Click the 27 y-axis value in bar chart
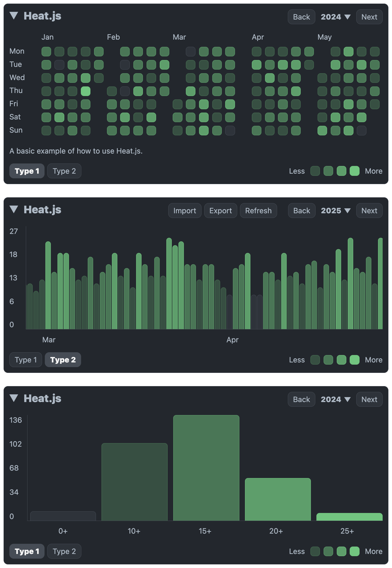This screenshot has height=568, width=392. pos(13,231)
